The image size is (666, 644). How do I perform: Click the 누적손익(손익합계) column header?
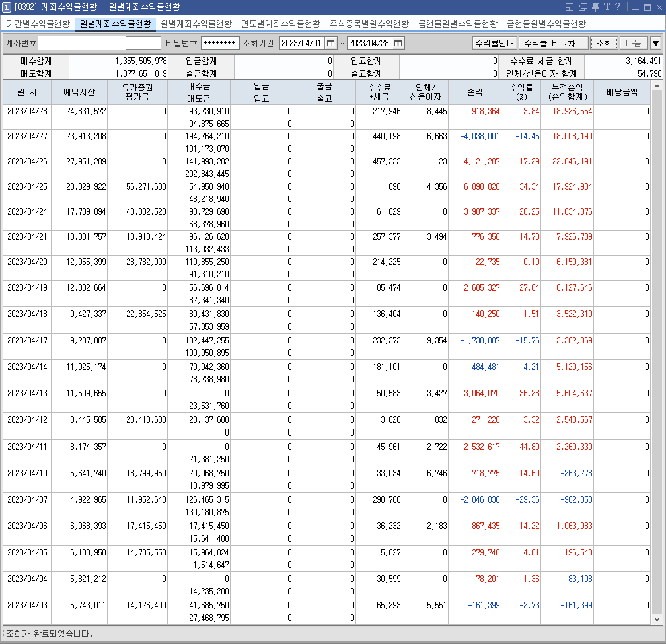(x=568, y=92)
